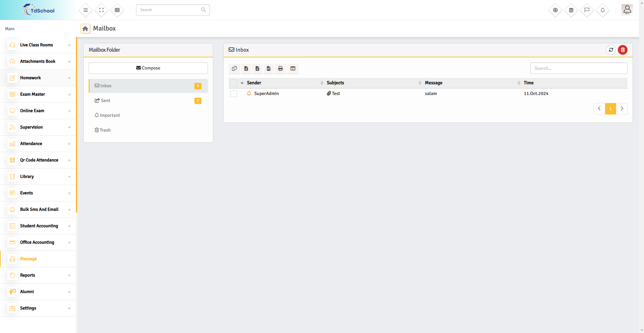This screenshot has height=333, width=644.
Task: Export the inbox table to PDF
Action: (x=269, y=68)
